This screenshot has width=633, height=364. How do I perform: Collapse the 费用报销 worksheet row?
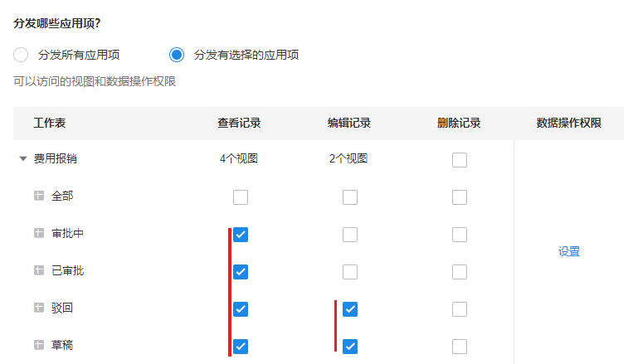coord(23,159)
